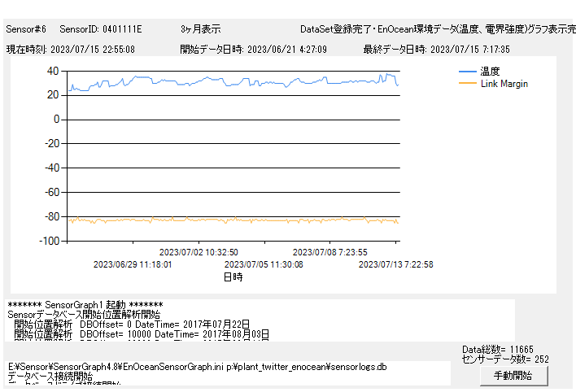Viewport: 576px width, 392px height.
Task: Select the Link Margin legend text
Action: (x=504, y=84)
